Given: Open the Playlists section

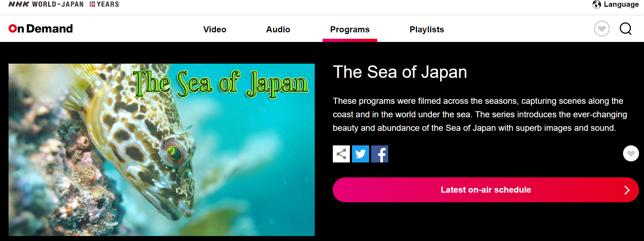Looking at the screenshot, I should 427,29.
